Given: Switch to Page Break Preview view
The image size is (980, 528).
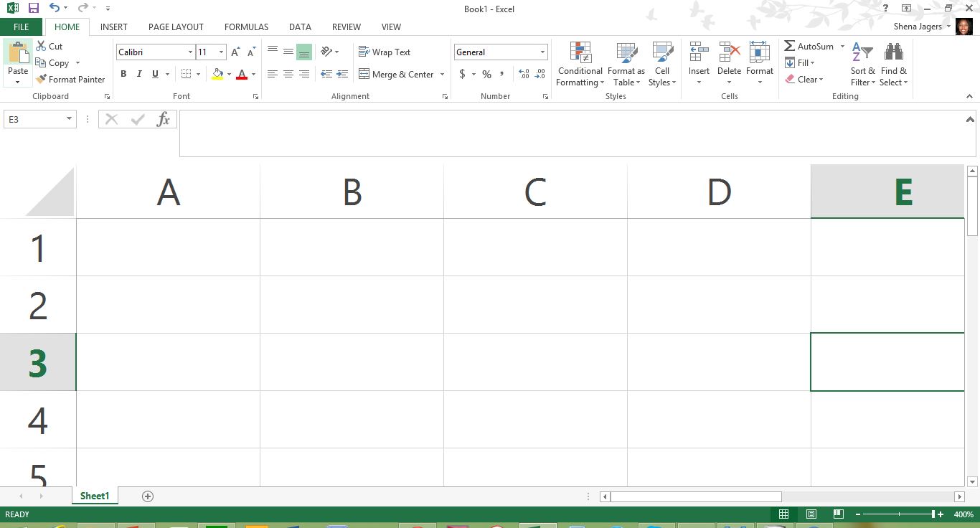Looking at the screenshot, I should pyautogui.click(x=838, y=514).
